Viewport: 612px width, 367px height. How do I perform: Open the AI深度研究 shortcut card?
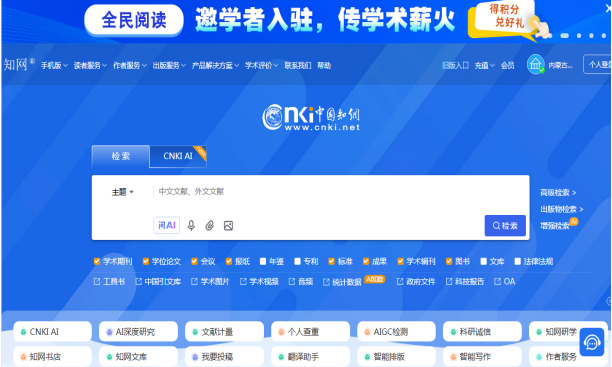pos(139,331)
